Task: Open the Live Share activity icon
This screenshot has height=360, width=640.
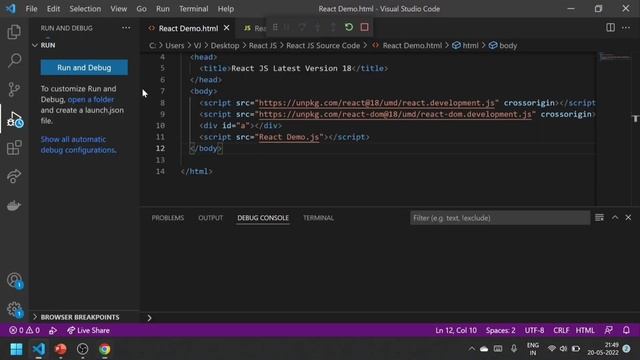Action: coord(14,176)
